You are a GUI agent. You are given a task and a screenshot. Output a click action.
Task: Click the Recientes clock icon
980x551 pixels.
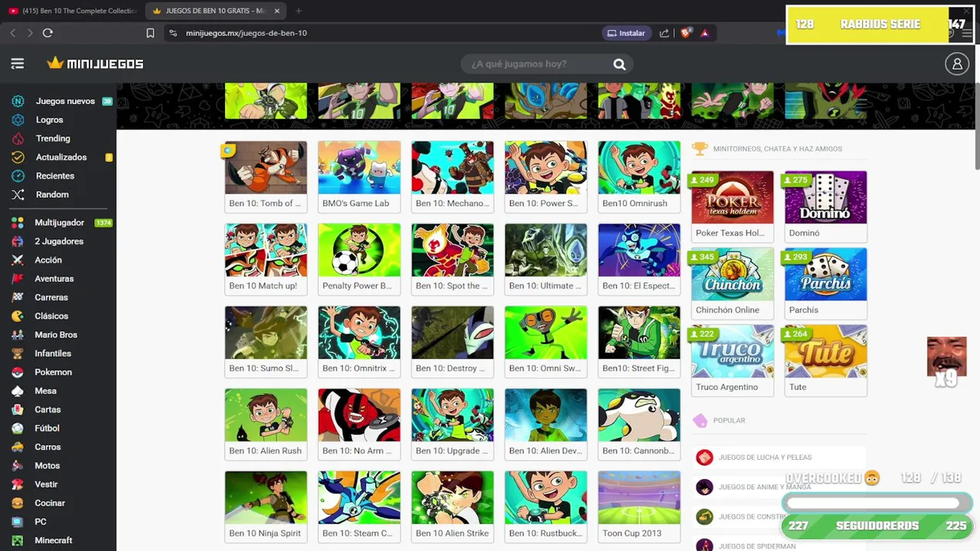(x=18, y=176)
